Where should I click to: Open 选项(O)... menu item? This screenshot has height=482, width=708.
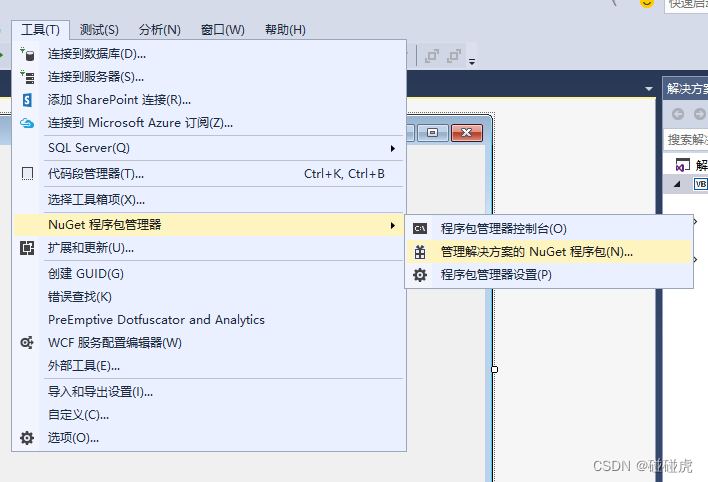[209, 438]
